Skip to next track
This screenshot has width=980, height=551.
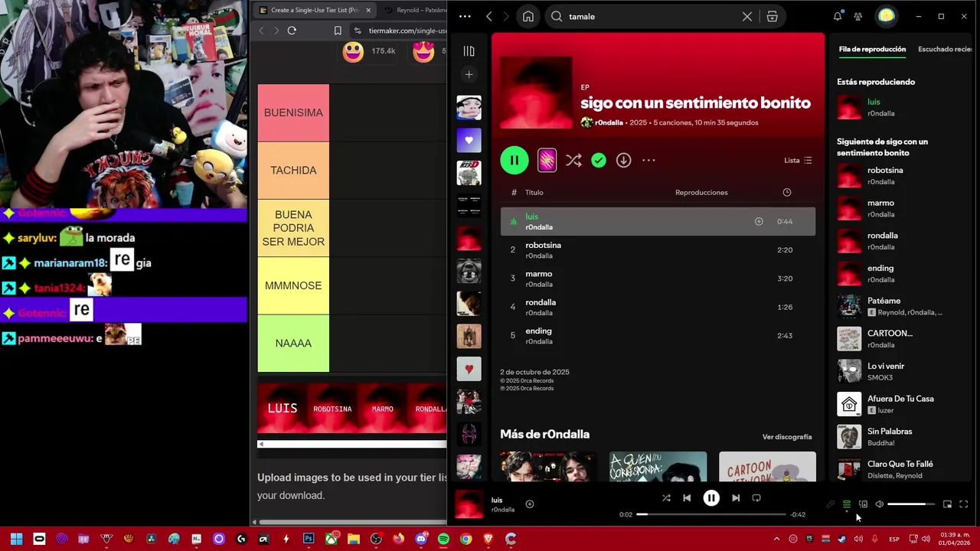tap(736, 498)
